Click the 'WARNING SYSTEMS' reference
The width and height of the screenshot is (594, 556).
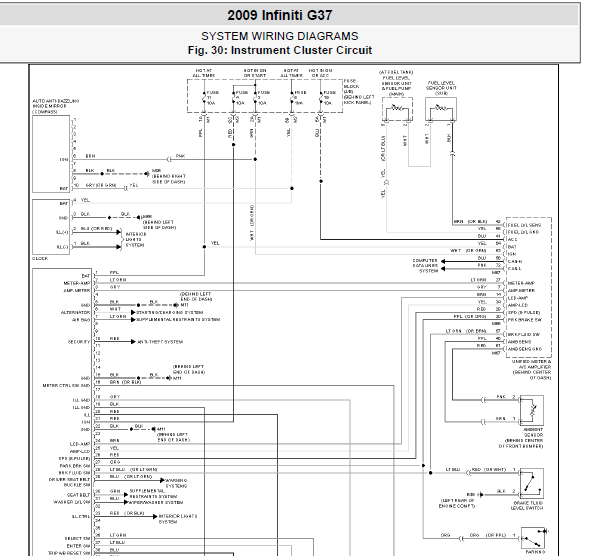tap(176, 483)
